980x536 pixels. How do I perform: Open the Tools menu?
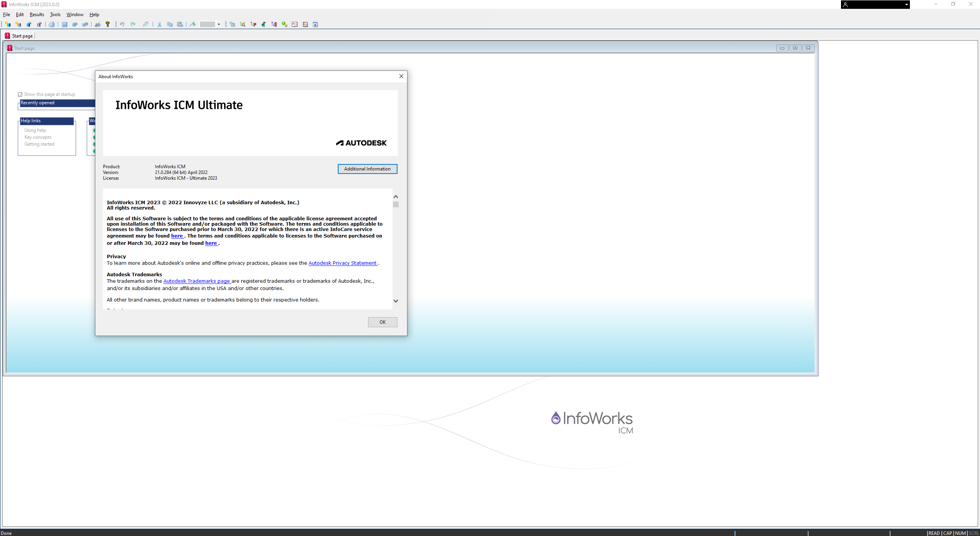(55, 15)
